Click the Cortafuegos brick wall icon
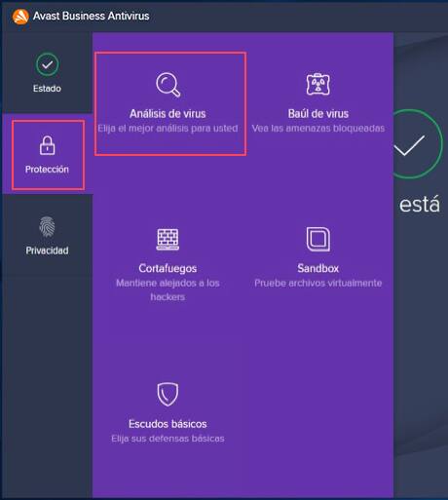 [x=168, y=240]
